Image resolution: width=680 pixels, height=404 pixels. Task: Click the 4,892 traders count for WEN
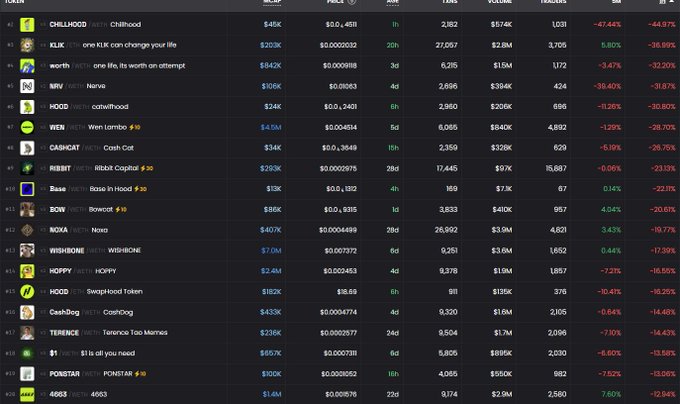pos(557,127)
